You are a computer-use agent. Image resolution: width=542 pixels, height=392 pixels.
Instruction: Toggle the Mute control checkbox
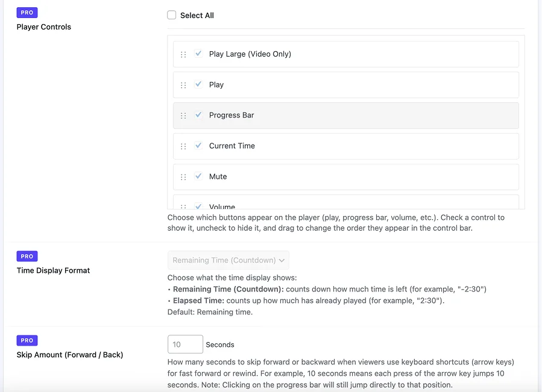click(198, 176)
